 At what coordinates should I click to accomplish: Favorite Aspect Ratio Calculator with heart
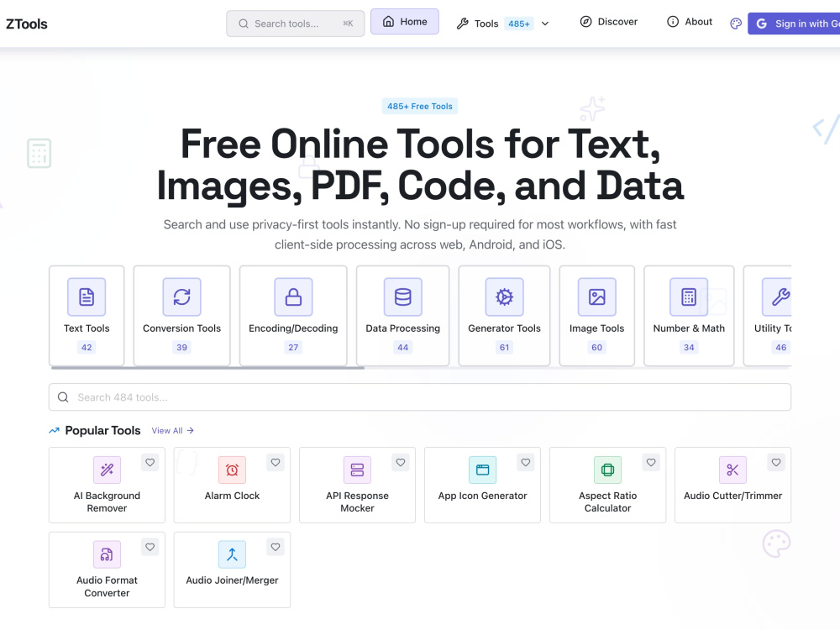(x=651, y=462)
